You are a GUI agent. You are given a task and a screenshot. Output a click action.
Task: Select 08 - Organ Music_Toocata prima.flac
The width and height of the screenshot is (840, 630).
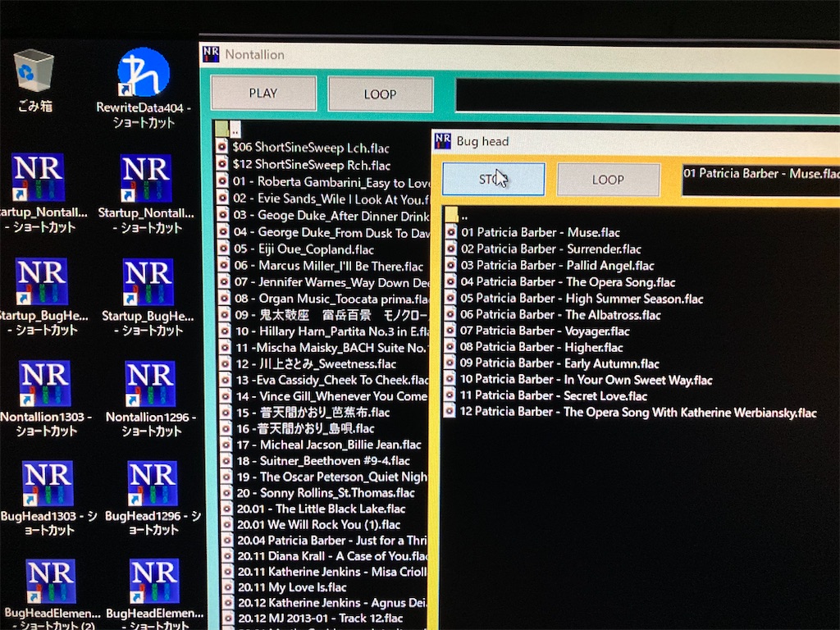click(x=331, y=299)
